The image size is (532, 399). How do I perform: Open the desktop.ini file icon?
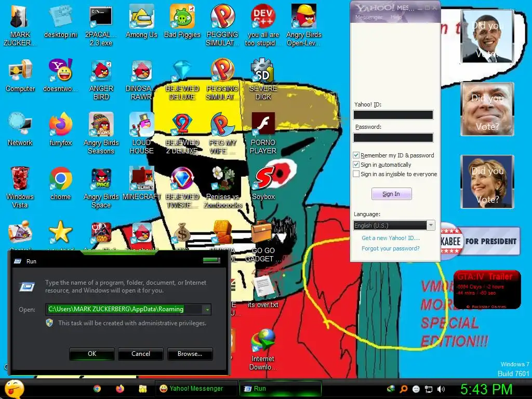click(60, 17)
